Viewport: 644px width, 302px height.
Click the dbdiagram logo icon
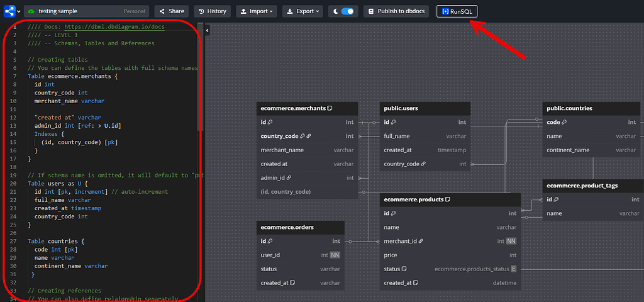coord(8,11)
